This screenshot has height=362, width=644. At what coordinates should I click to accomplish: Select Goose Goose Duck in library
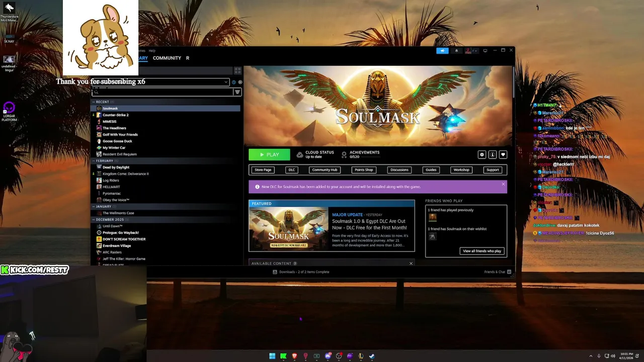[117, 141]
